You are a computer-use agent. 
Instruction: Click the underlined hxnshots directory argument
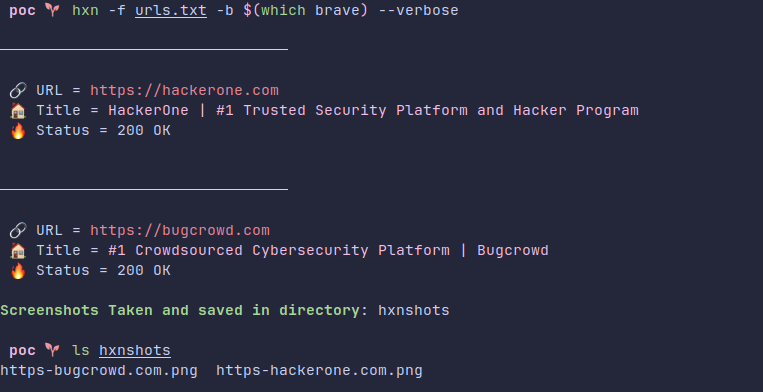click(x=135, y=351)
